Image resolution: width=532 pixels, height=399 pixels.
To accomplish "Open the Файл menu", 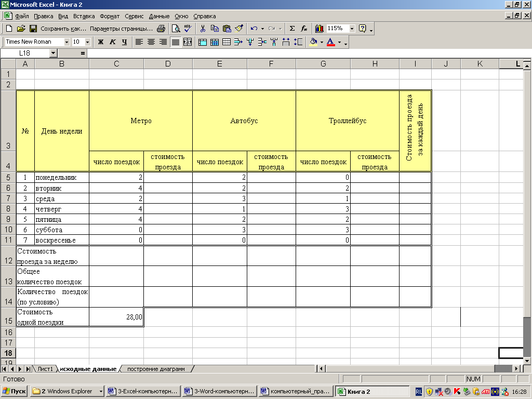I will point(22,16).
